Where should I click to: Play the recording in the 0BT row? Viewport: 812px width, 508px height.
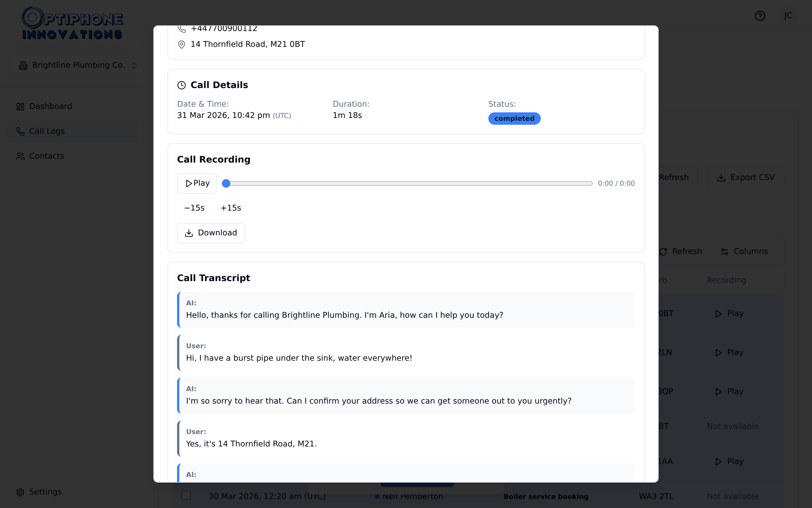[x=729, y=314]
